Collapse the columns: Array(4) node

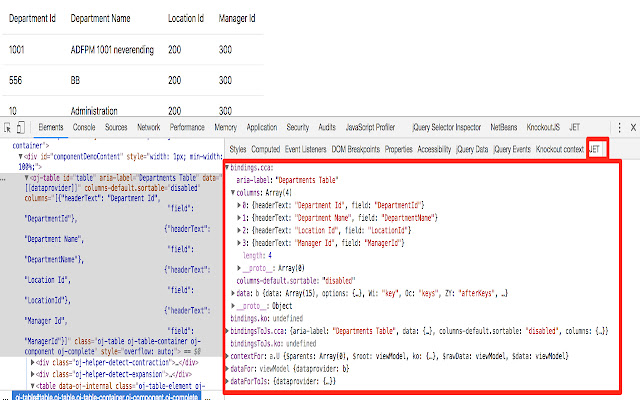233,193
